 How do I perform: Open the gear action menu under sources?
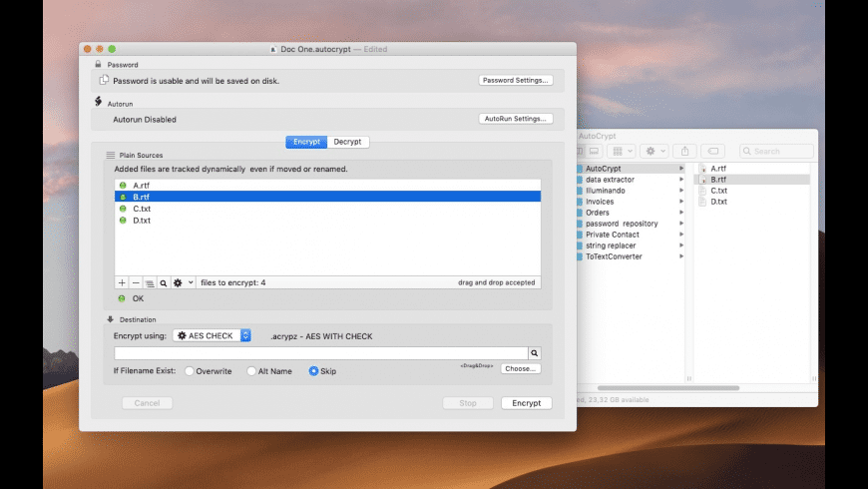pyautogui.click(x=183, y=282)
